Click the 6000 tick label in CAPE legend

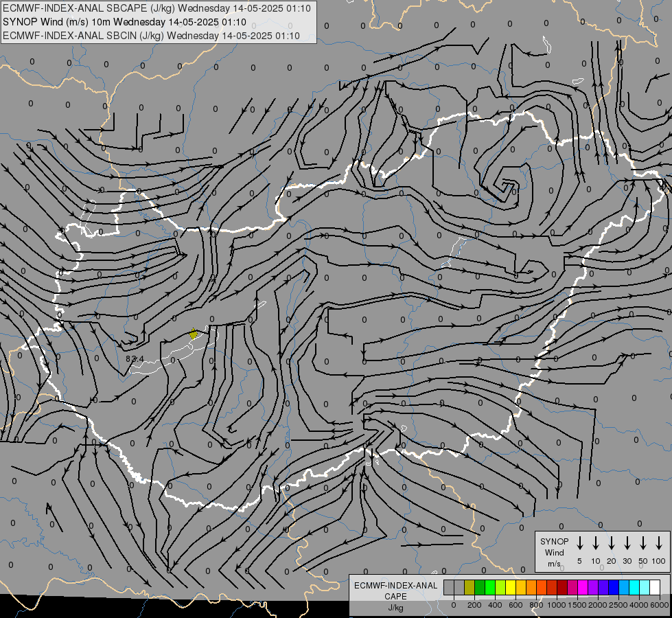(660, 605)
